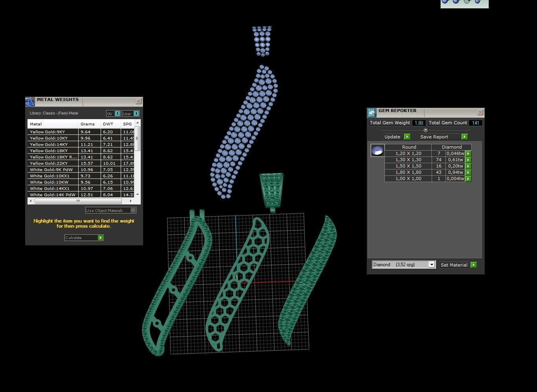Select the Yellow Gold:22KY row

click(x=81, y=163)
